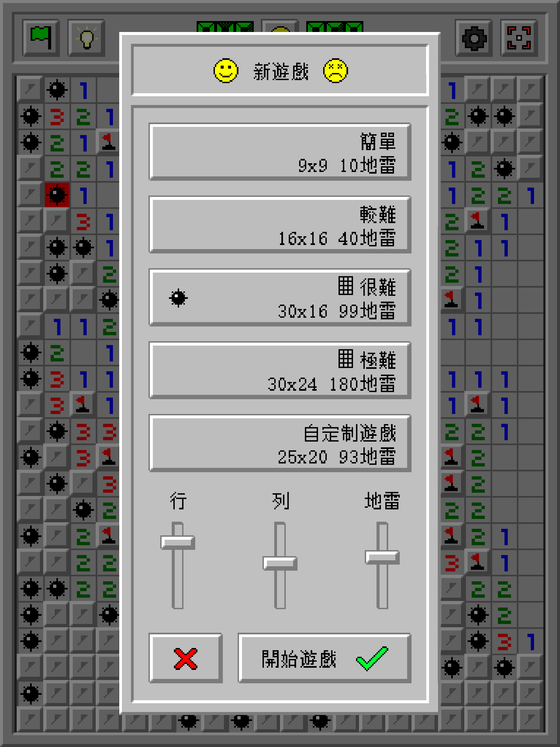Open settings with the gear icon

click(x=474, y=38)
